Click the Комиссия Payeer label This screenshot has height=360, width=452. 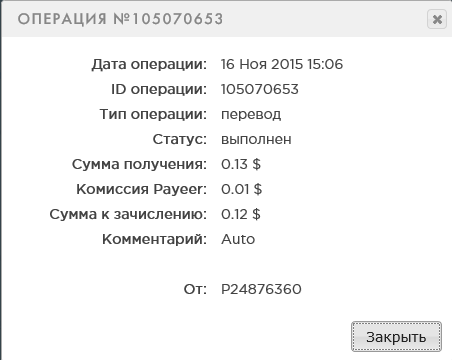[142, 189]
